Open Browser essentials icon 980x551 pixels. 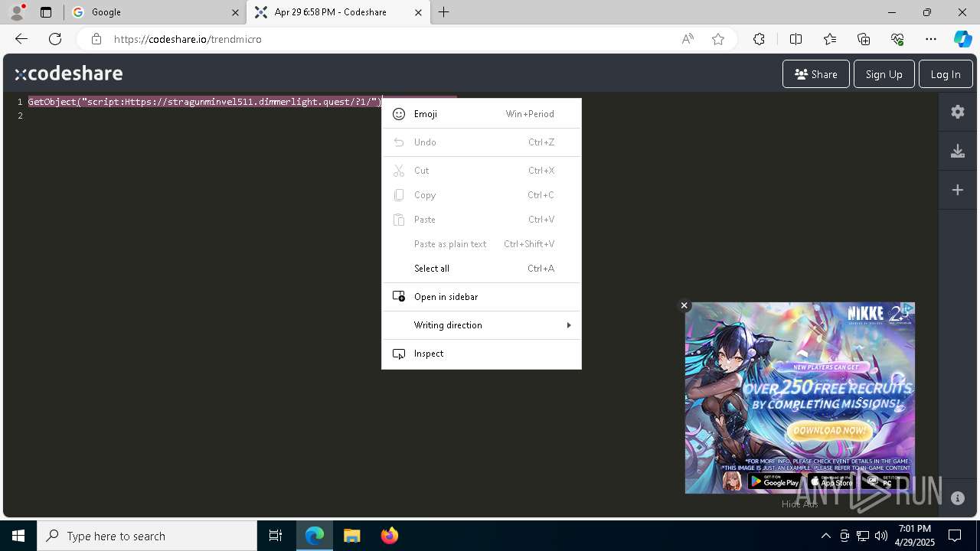click(x=897, y=39)
